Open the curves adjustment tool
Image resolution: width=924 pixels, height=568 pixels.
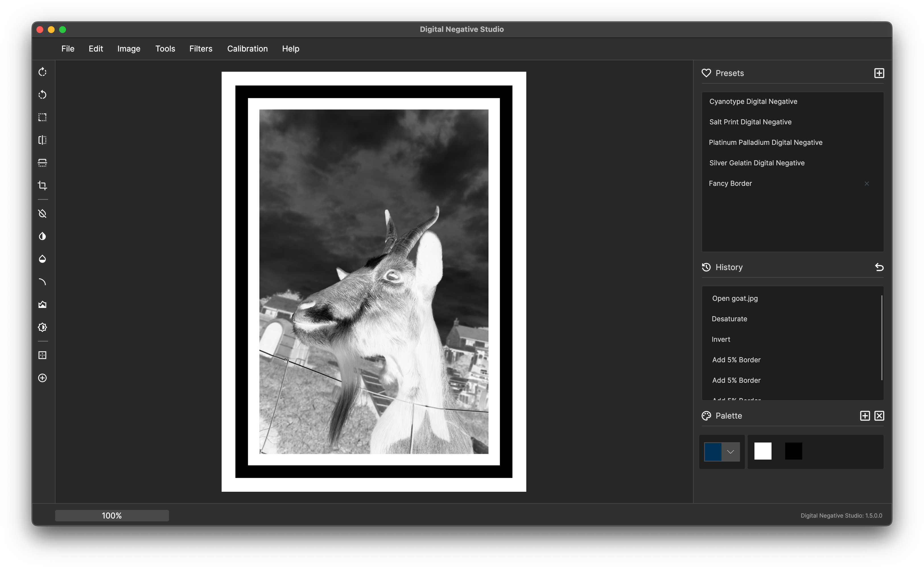pyautogui.click(x=42, y=281)
